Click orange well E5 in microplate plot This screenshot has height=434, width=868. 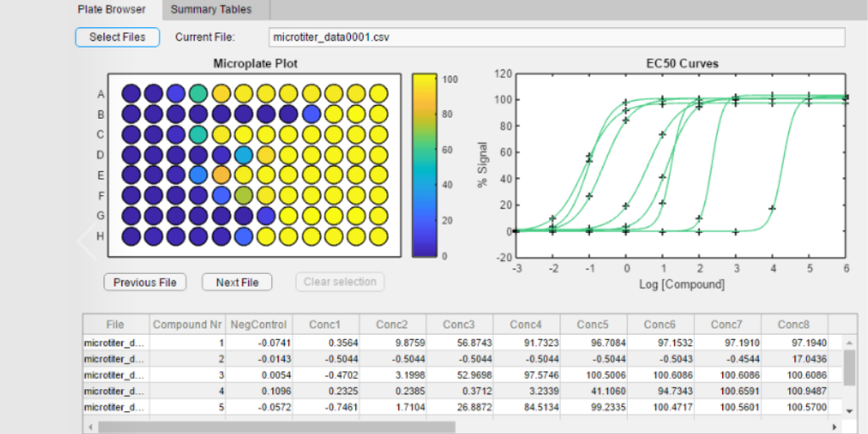(221, 175)
